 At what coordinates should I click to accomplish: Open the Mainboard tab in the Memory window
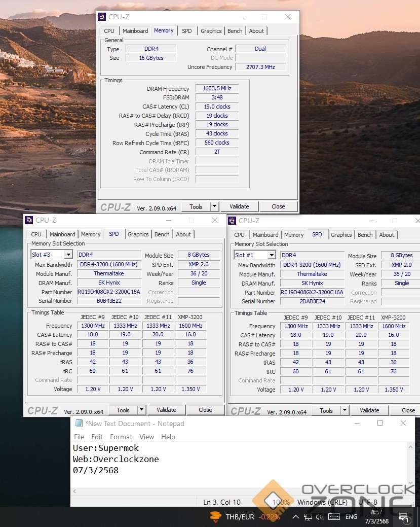tap(135, 31)
